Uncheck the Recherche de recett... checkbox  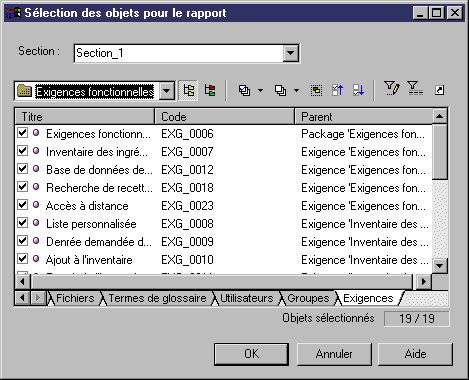pyautogui.click(x=22, y=187)
